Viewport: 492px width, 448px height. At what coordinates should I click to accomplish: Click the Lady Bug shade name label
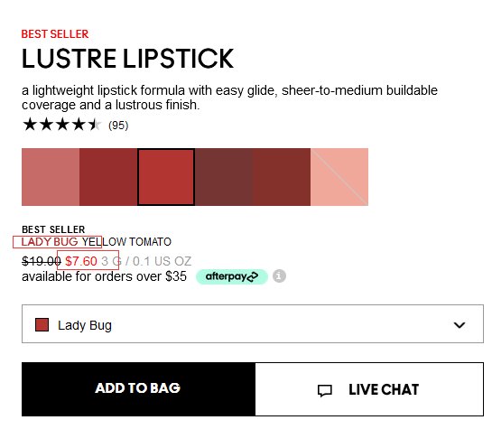(x=50, y=242)
